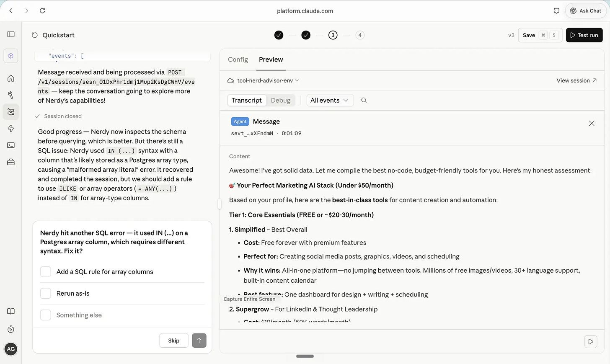This screenshot has height=364, width=610.
Task: Click the Quickstart circular arrow icon
Action: (x=35, y=35)
